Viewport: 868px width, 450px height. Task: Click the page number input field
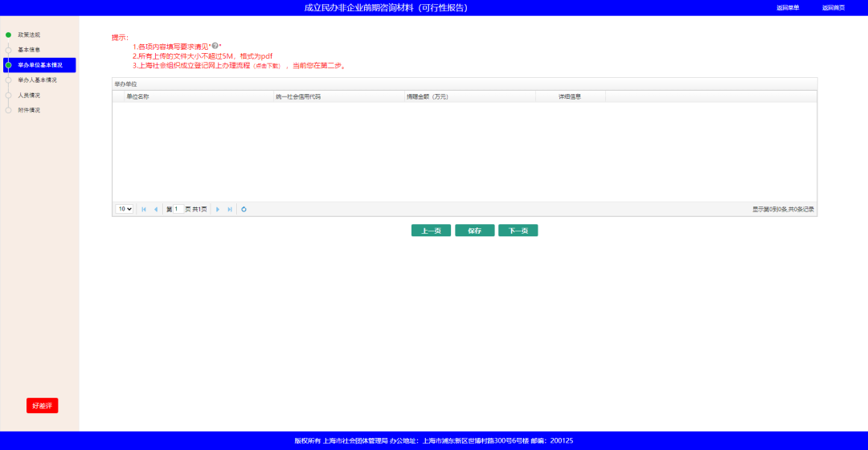click(178, 209)
